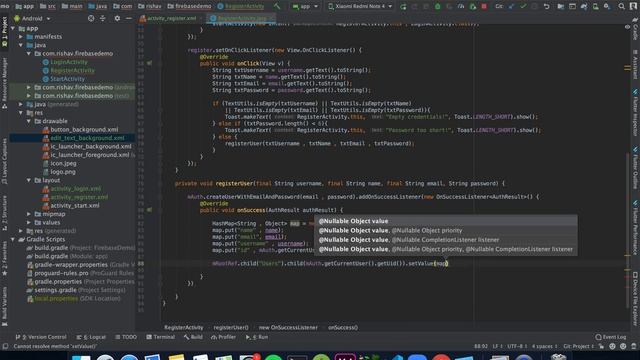640x360 pixels.
Task: Open the Xiaomi Redmi Note 4 device dropdown
Action: pyautogui.click(x=360, y=7)
